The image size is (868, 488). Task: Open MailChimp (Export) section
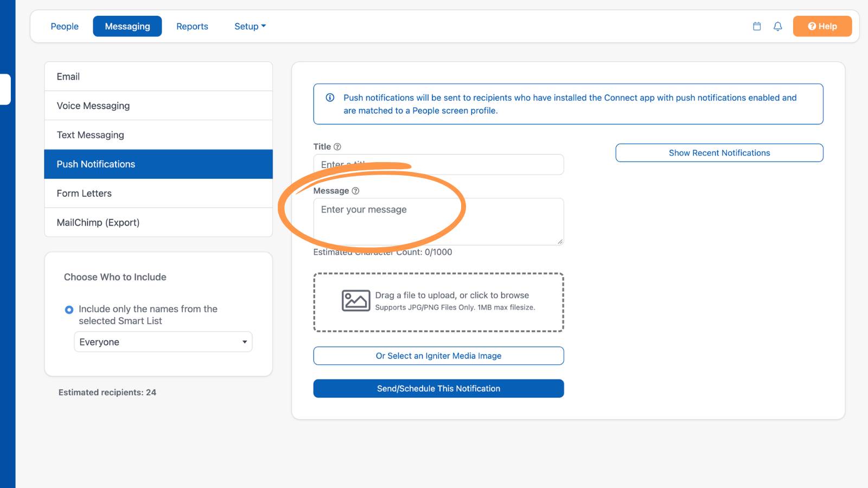coord(158,222)
